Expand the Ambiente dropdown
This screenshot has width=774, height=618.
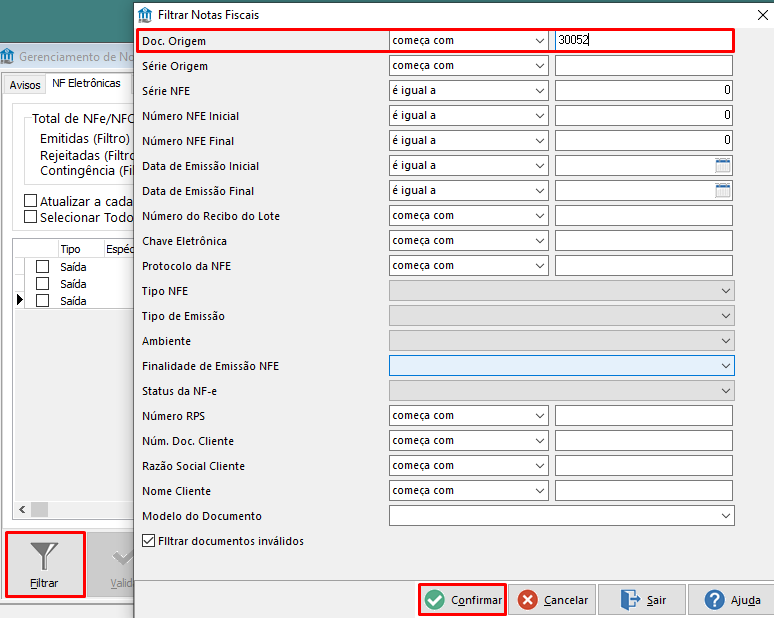[x=726, y=341]
